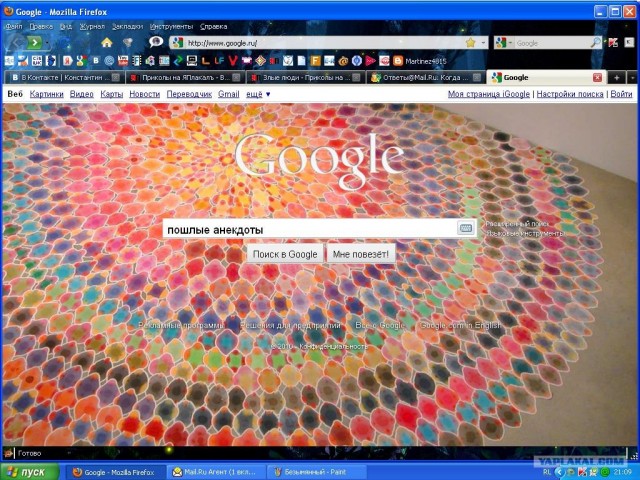Image resolution: width=640 pixels, height=480 pixels.
Task: Open back/forward history dropdown arrow
Action: coord(47,42)
